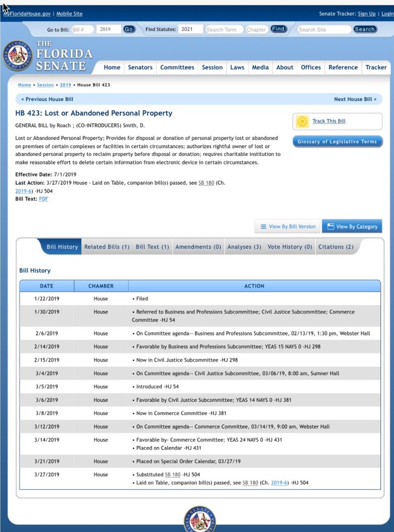Open the Laws menu
394x532 pixels.
(237, 67)
